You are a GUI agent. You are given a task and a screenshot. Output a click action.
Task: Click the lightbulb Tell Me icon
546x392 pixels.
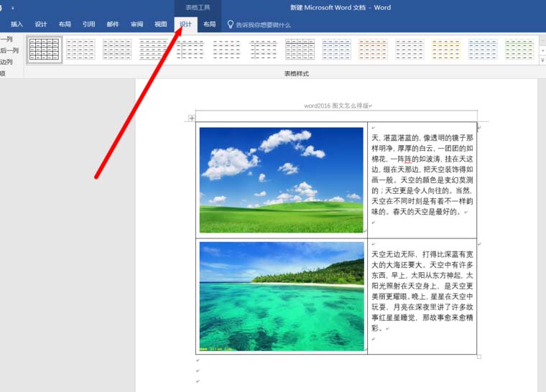pos(230,24)
